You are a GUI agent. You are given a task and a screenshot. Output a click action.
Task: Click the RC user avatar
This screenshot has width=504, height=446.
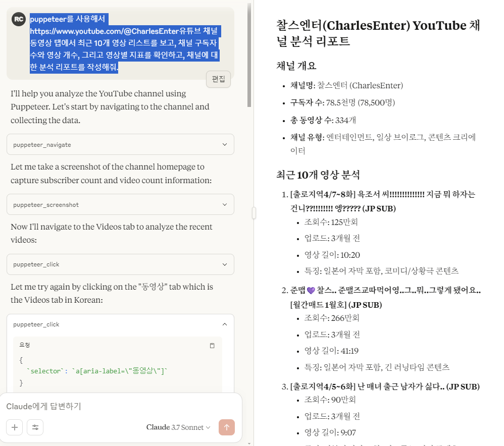(19, 19)
